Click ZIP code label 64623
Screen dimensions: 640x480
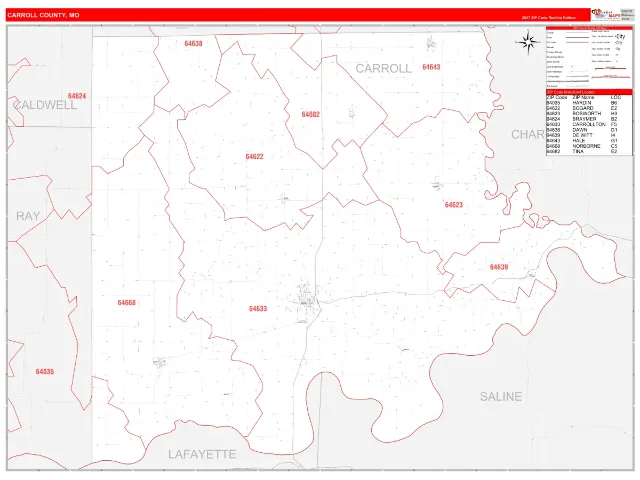pyautogui.click(x=454, y=205)
